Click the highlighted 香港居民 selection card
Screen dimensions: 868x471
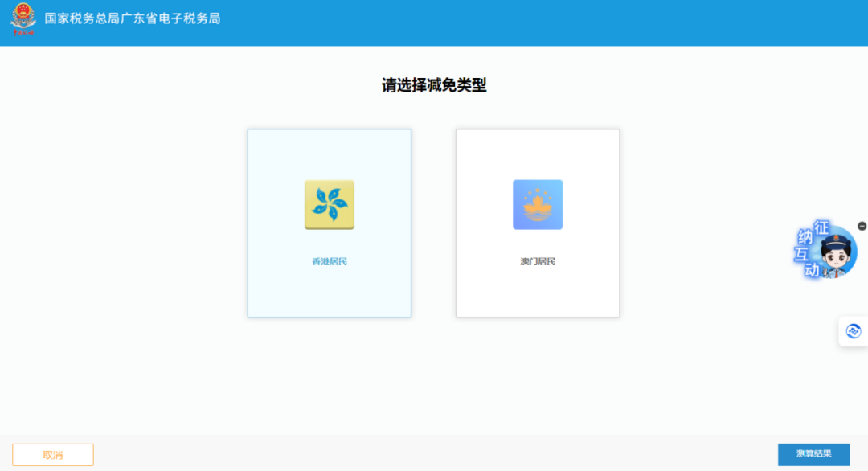click(329, 223)
